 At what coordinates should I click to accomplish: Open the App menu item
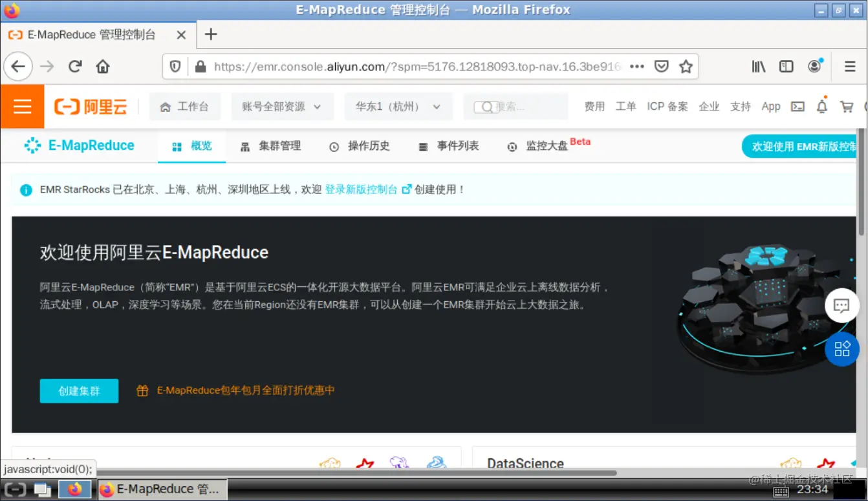coord(771,107)
